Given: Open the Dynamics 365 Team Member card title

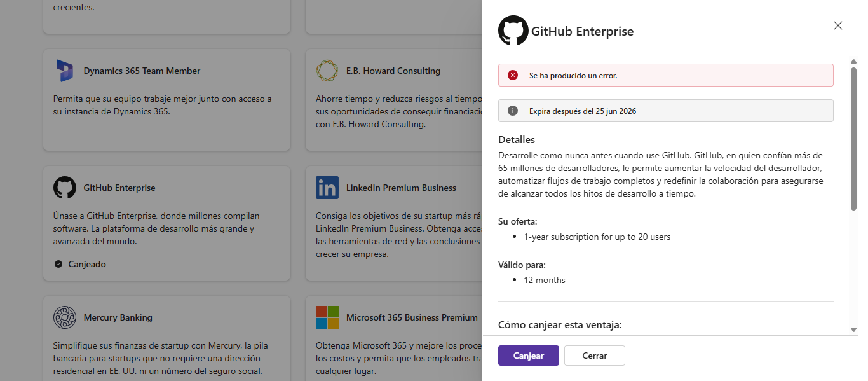Looking at the screenshot, I should 142,71.
